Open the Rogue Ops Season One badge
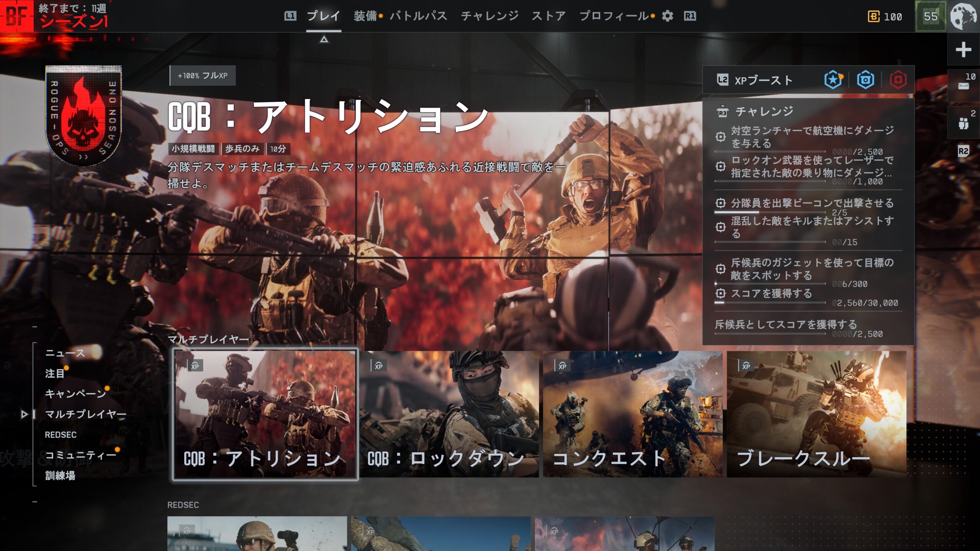The height and width of the screenshot is (551, 980). point(83,116)
